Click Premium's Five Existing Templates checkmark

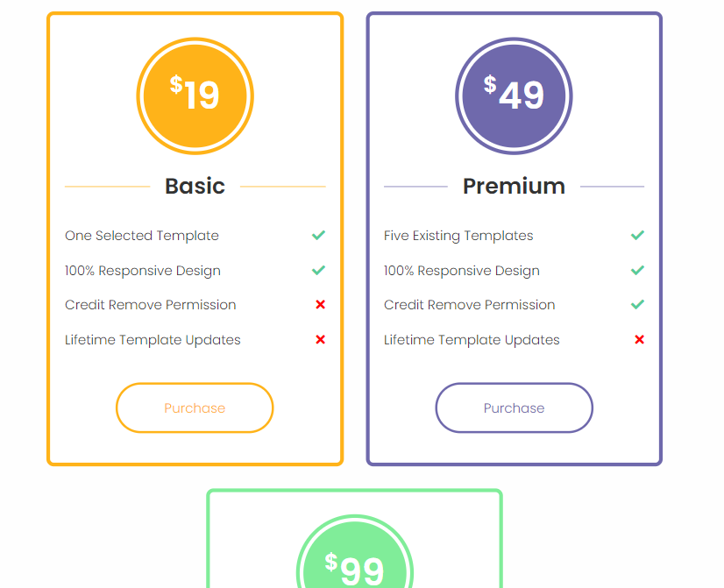637,236
